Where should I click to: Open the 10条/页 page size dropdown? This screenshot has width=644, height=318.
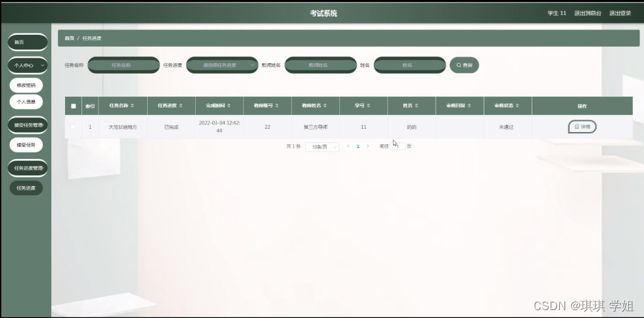pyautogui.click(x=322, y=147)
